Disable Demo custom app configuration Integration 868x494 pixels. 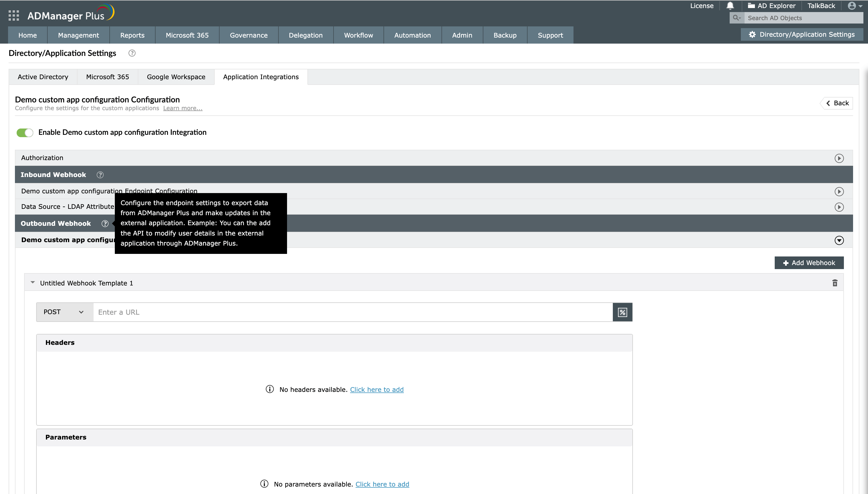(24, 132)
